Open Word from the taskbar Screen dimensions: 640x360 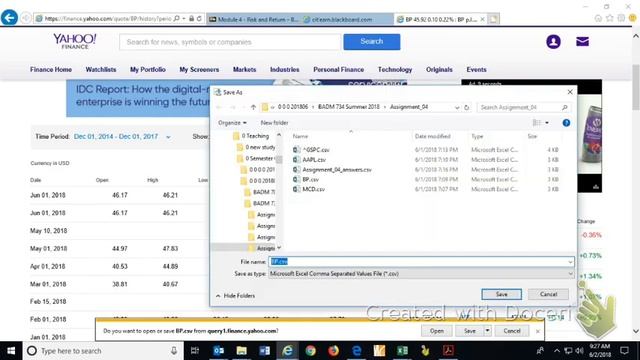264,351
